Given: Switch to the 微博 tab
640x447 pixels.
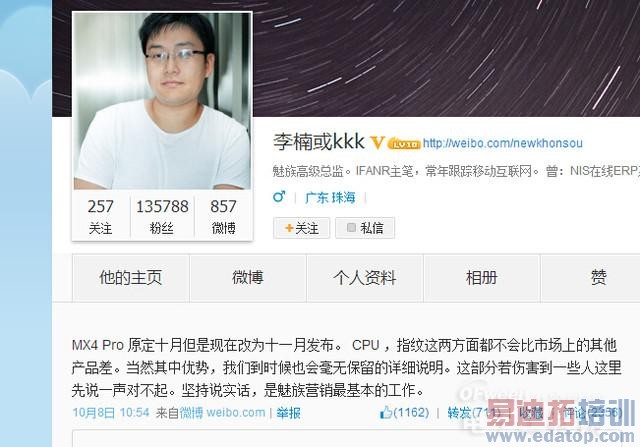Looking at the screenshot, I should point(248,278).
